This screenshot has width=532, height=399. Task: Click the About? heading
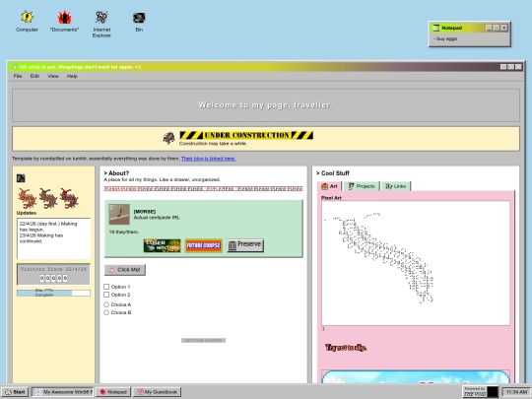(x=116, y=173)
